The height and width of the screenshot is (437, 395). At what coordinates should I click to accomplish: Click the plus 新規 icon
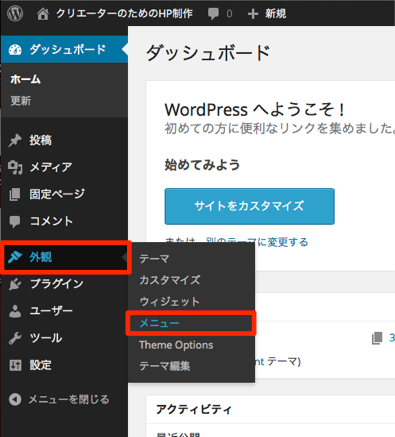pyautogui.click(x=253, y=14)
